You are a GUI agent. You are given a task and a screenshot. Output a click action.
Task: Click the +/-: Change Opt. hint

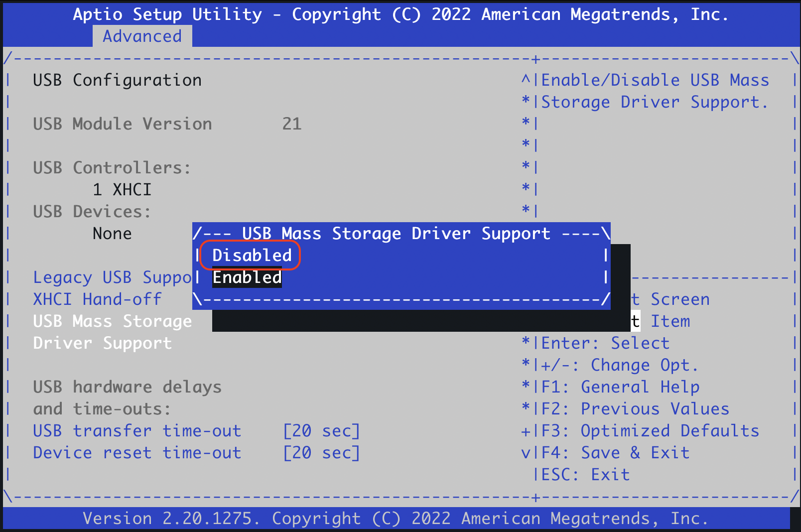click(x=619, y=365)
